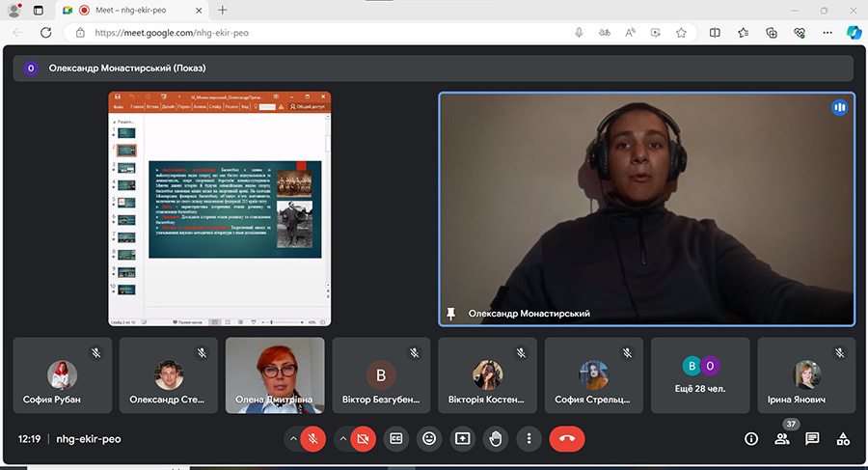Viewport: 868px width, 470px height.
Task: Click the translate icon in address bar
Action: click(605, 33)
